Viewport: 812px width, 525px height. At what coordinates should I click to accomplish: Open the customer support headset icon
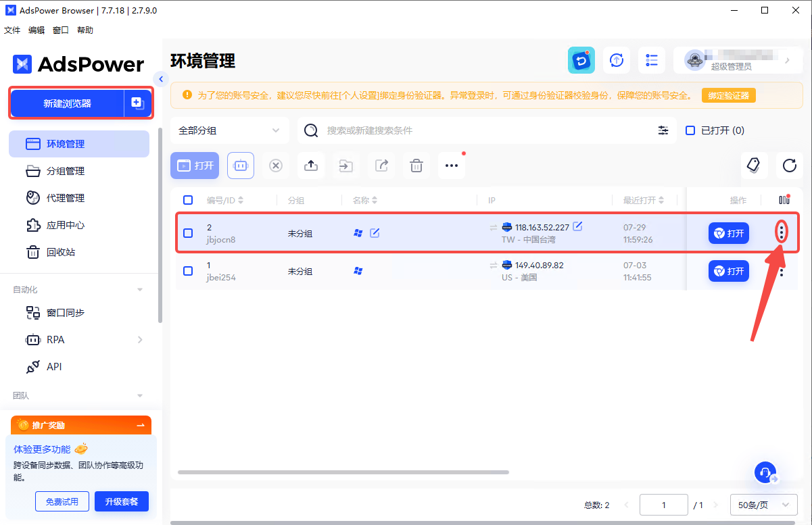coord(765,473)
